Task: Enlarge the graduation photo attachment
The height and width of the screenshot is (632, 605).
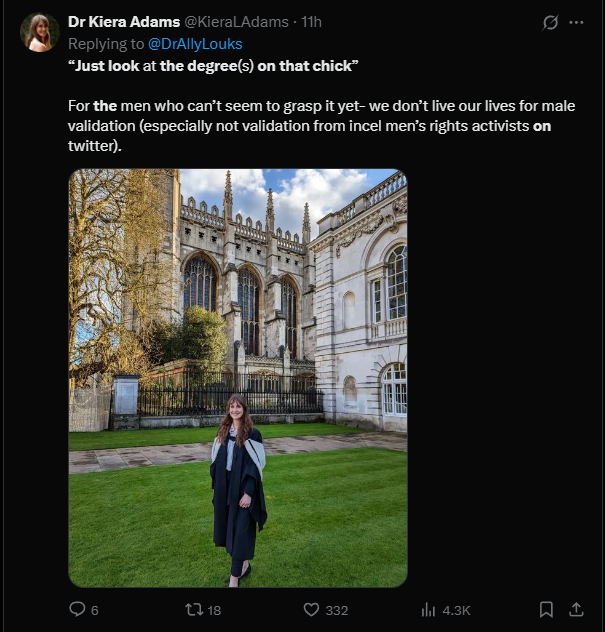Action: pos(238,377)
